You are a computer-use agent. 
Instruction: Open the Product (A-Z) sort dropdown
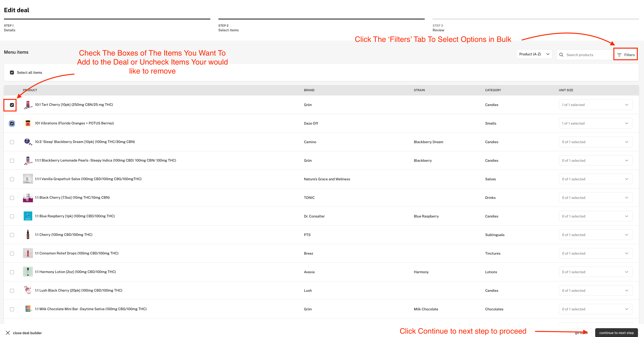(x=534, y=54)
